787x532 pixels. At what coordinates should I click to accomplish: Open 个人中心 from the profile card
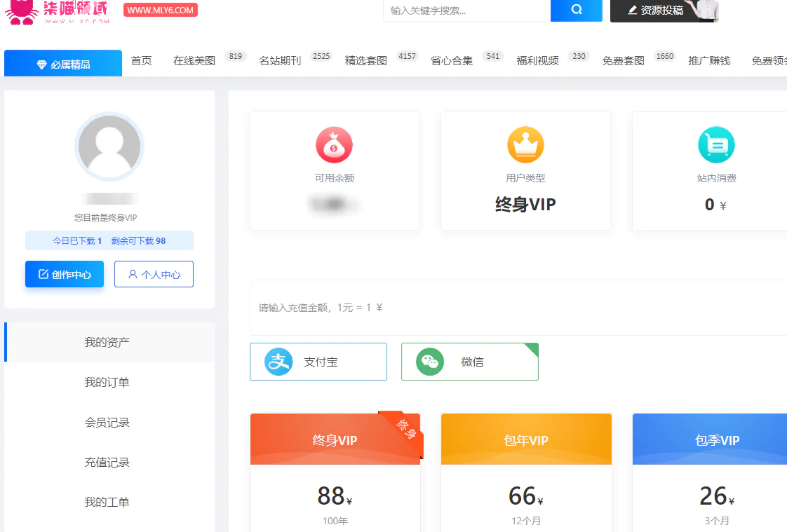click(x=154, y=274)
